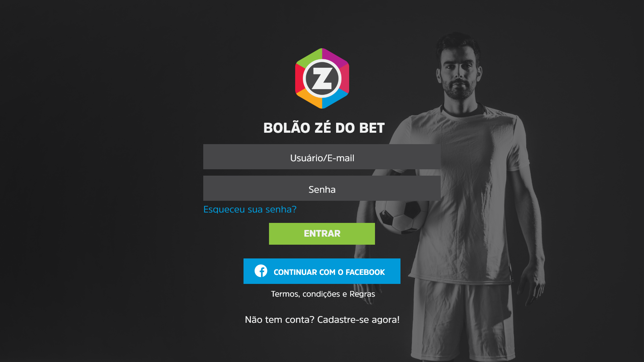Viewport: 644px width, 362px height.
Task: Click the red left segment of the logo
Action: click(x=299, y=79)
